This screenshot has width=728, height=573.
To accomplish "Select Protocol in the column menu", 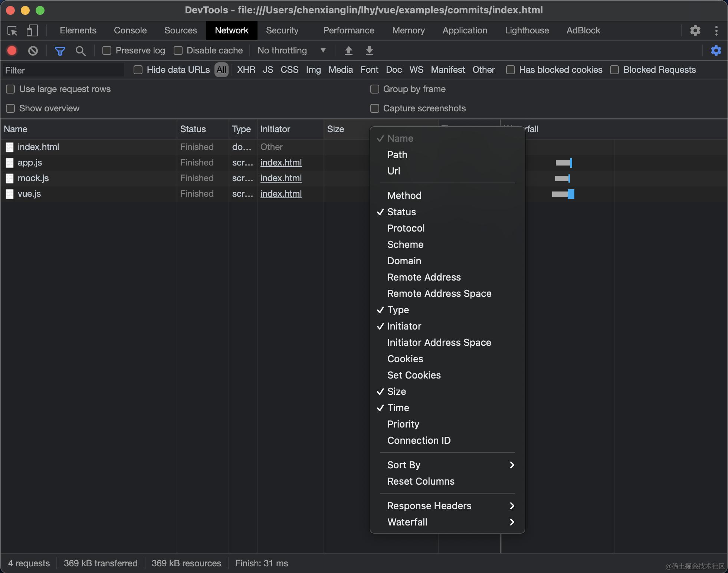I will coord(406,228).
